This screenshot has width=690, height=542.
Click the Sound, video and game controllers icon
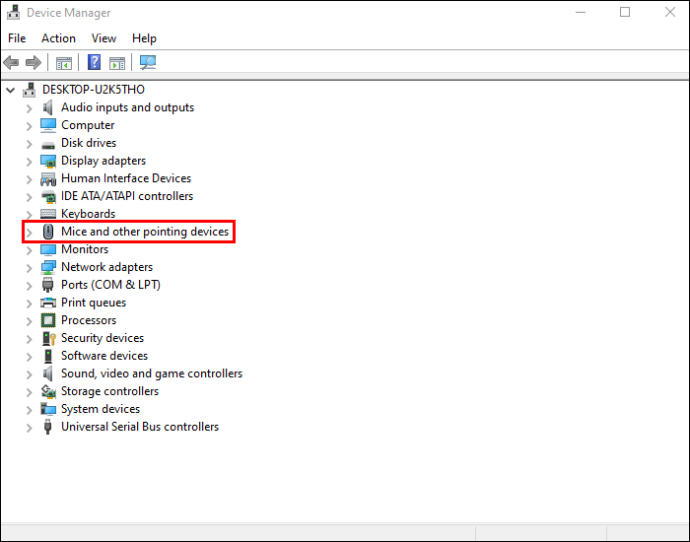point(48,374)
